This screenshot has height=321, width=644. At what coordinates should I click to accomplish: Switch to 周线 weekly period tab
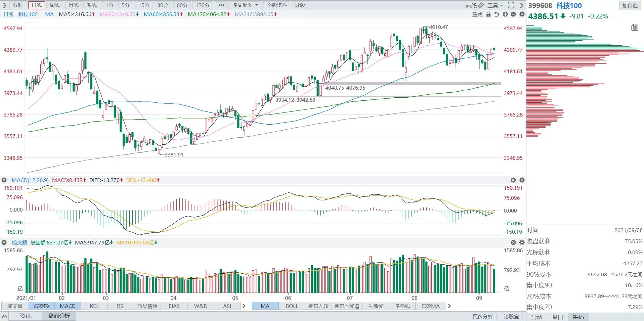point(54,5)
